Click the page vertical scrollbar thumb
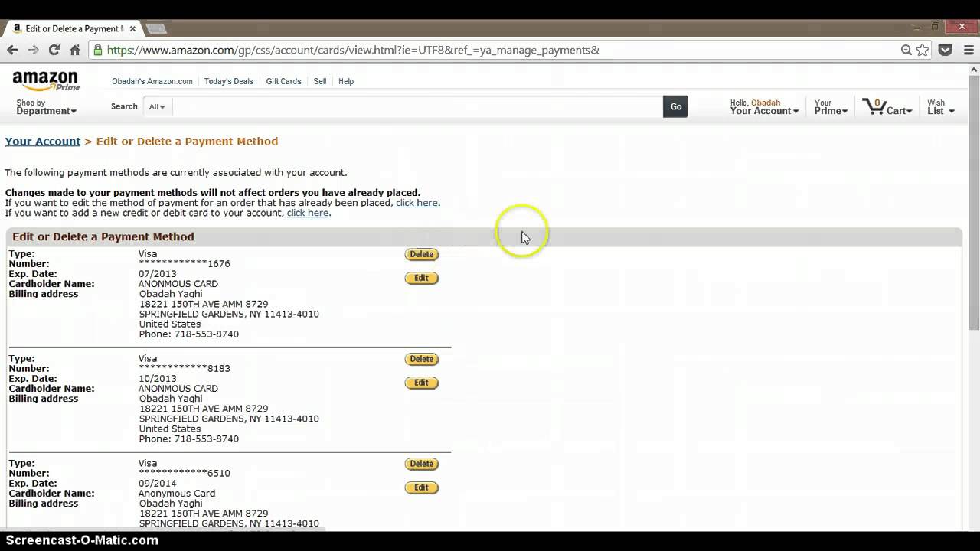The width and height of the screenshot is (980, 551). 974,203
